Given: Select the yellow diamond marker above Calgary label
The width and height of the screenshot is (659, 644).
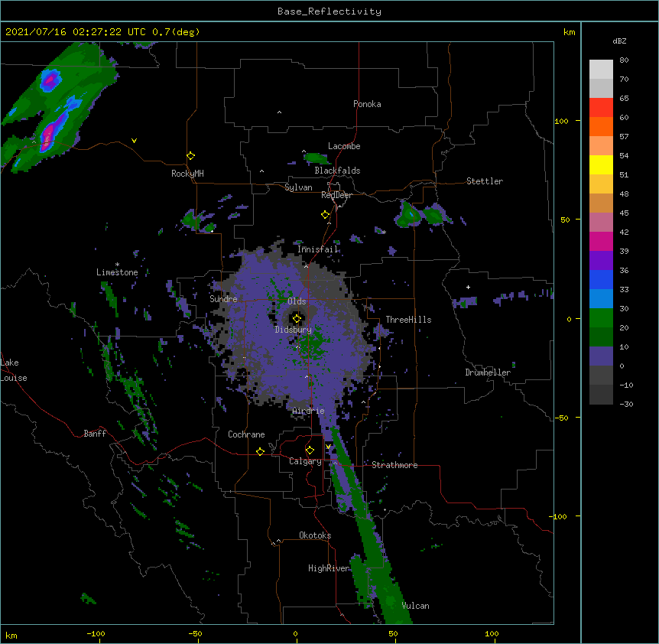Looking at the screenshot, I should (310, 450).
